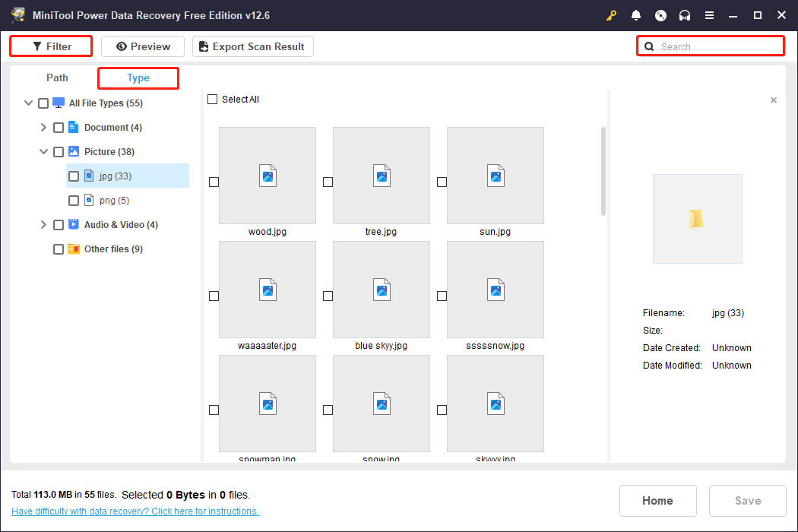Click the file list vertical scrollbar
The image size is (798, 532).
(603, 171)
